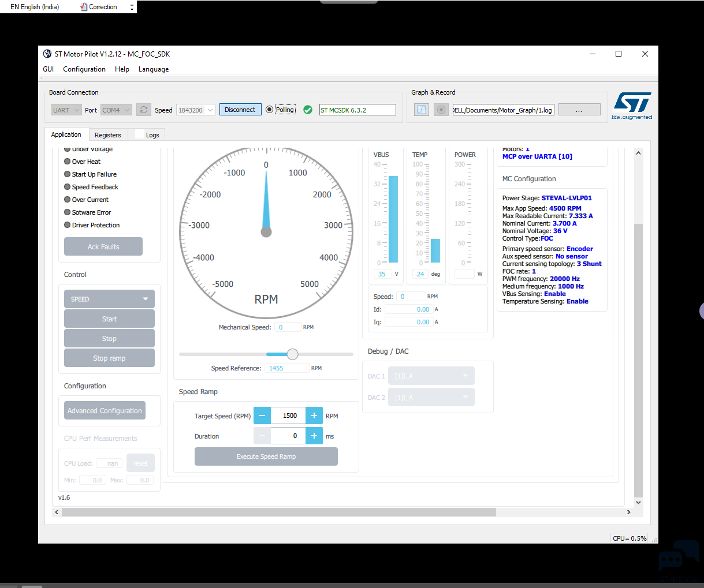Click the ST life.augmented logo
This screenshot has height=588, width=704.
[x=632, y=106]
